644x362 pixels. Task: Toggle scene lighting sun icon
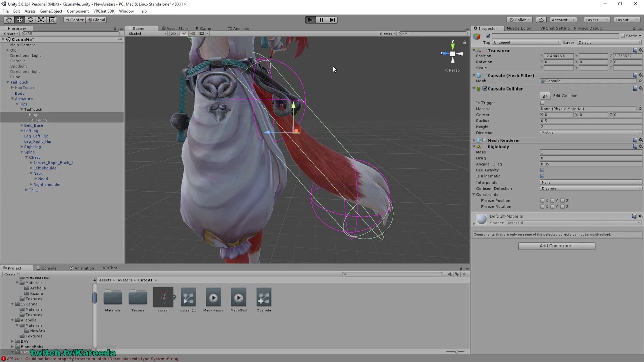(x=184, y=34)
